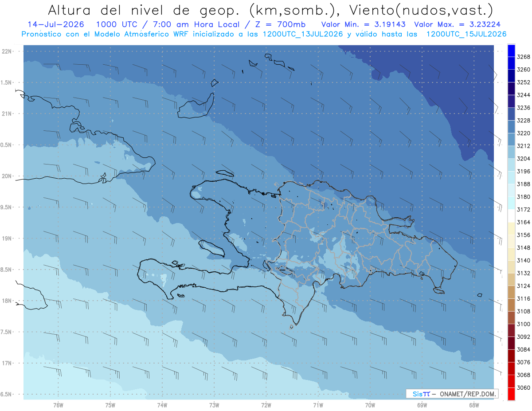
Task: Click the latitude axis label "21N"
Action: point(7,114)
